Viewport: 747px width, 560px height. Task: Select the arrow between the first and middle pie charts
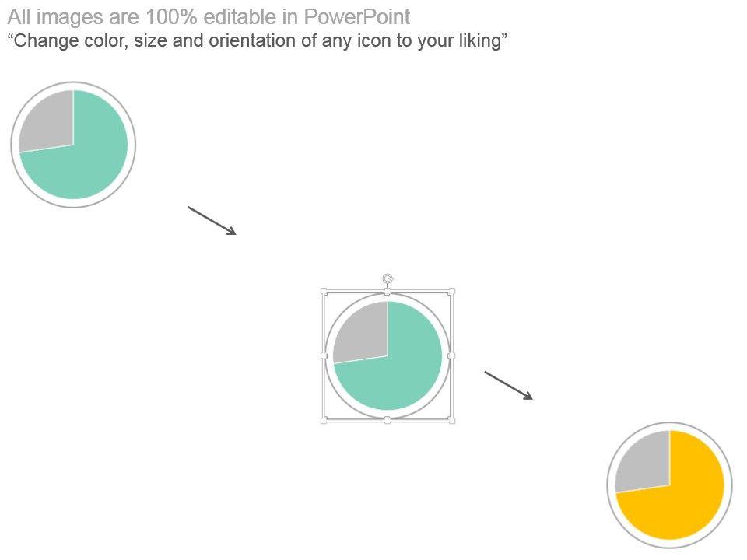(x=212, y=220)
